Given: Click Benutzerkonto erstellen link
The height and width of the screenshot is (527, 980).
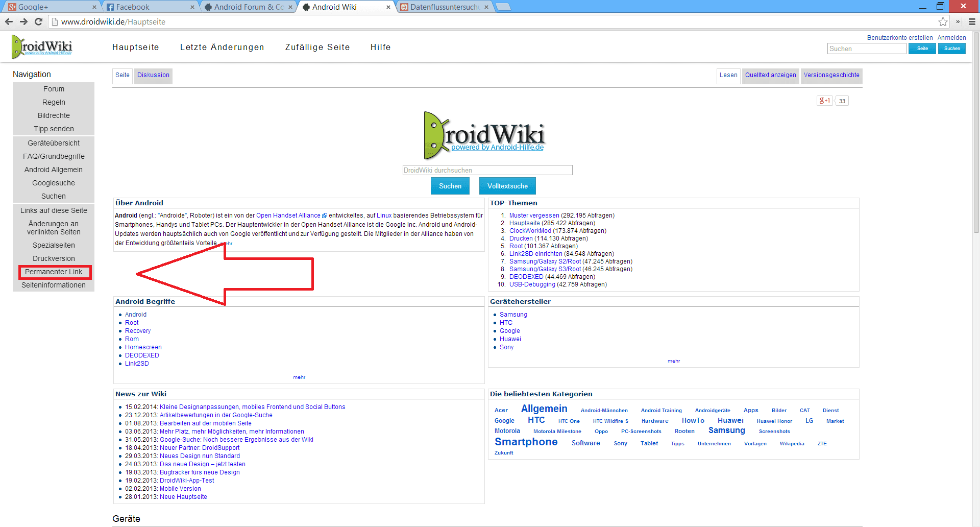Looking at the screenshot, I should (x=900, y=38).
